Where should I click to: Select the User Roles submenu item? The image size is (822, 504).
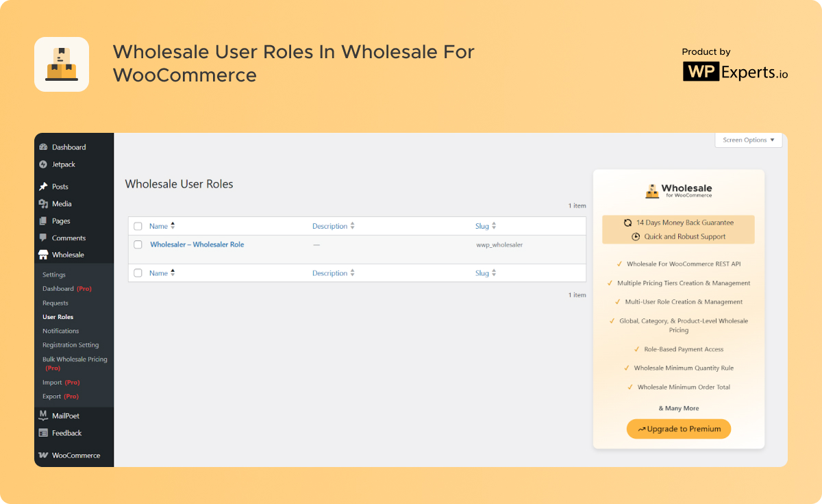click(x=58, y=317)
